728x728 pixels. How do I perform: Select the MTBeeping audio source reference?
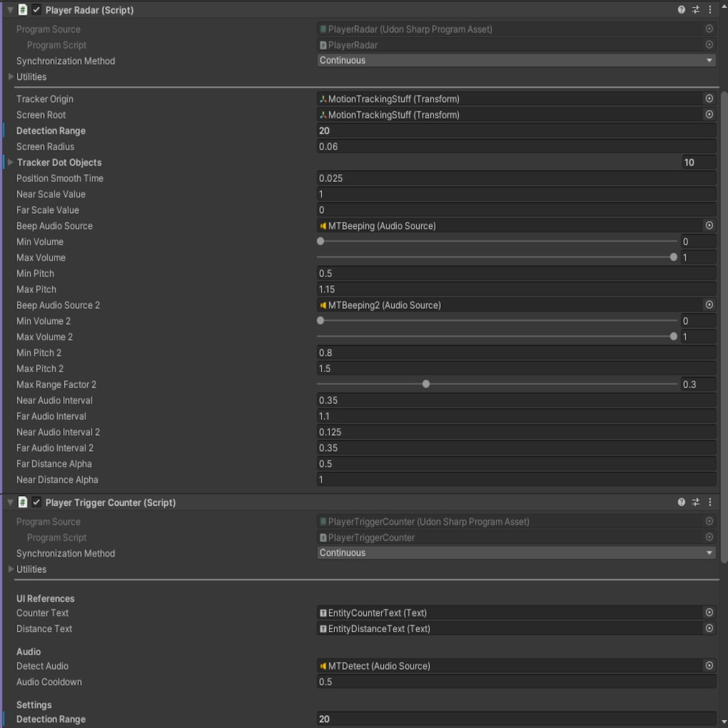498,225
